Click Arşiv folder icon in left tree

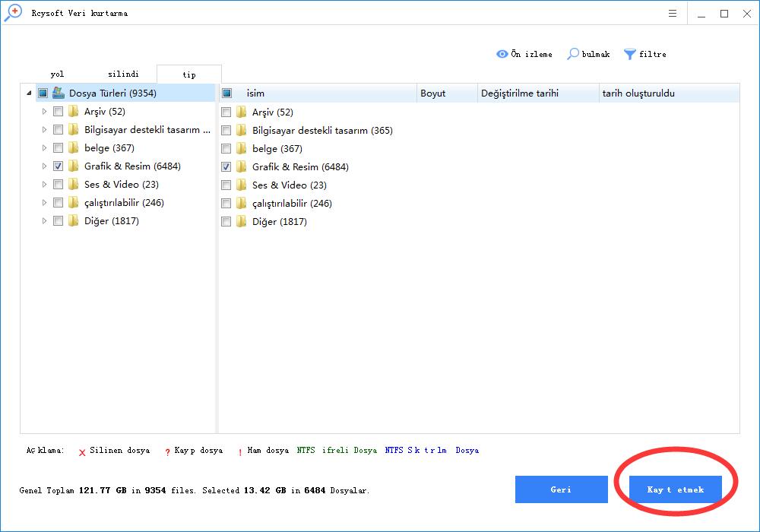pyautogui.click(x=73, y=112)
